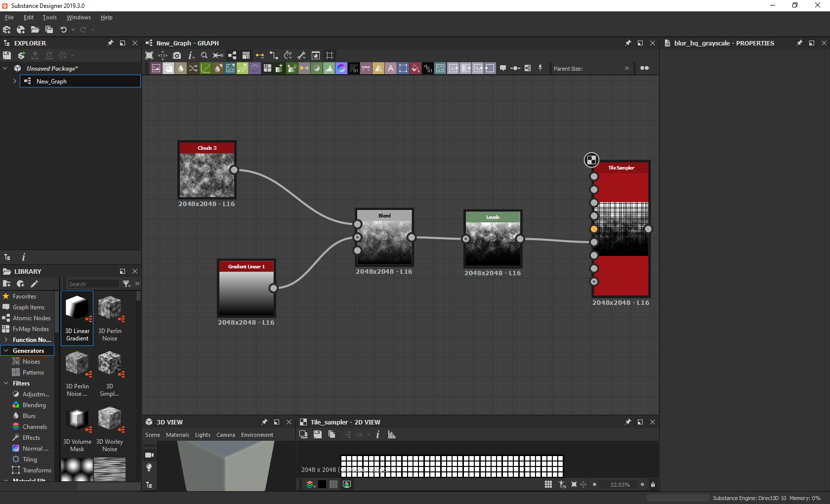This screenshot has width=830, height=504.
Task: Expand Function Nodes category
Action: 5,339
